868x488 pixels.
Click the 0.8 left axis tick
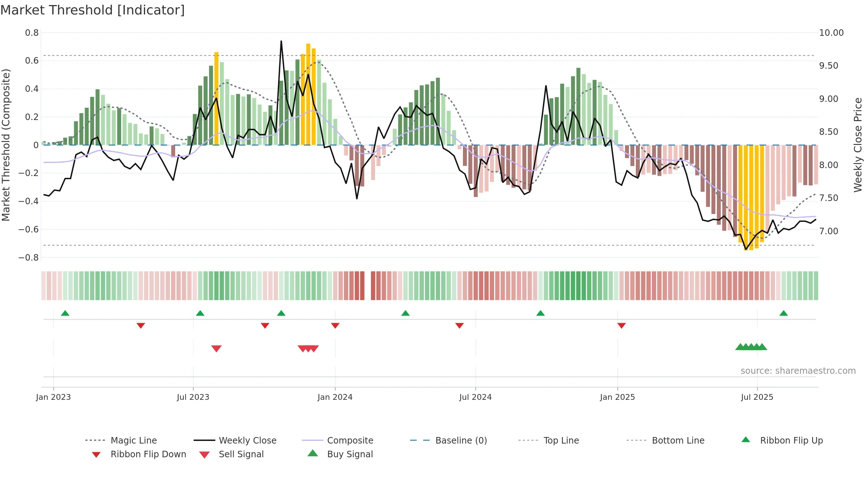pos(32,33)
